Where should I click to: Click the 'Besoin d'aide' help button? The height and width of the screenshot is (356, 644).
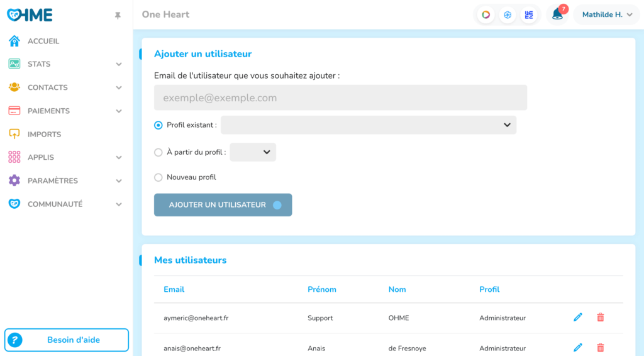[x=67, y=340]
